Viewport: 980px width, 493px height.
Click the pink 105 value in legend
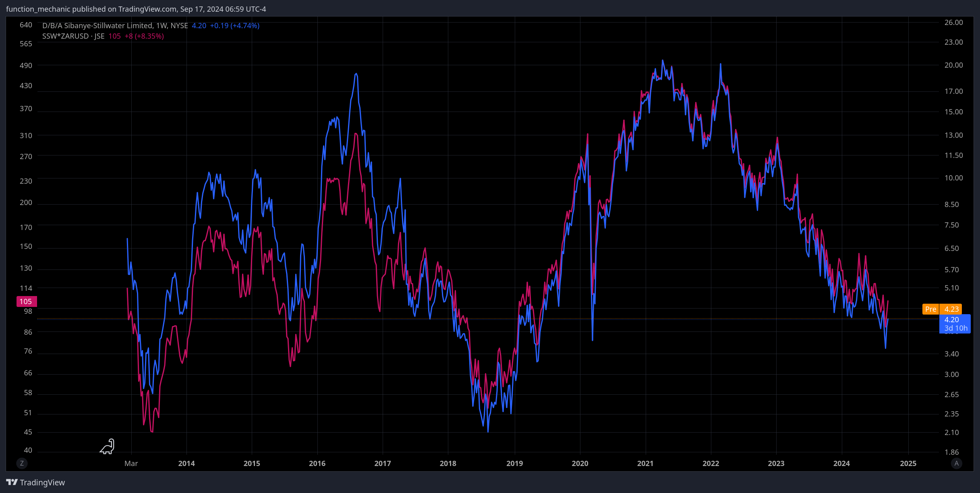pyautogui.click(x=114, y=36)
